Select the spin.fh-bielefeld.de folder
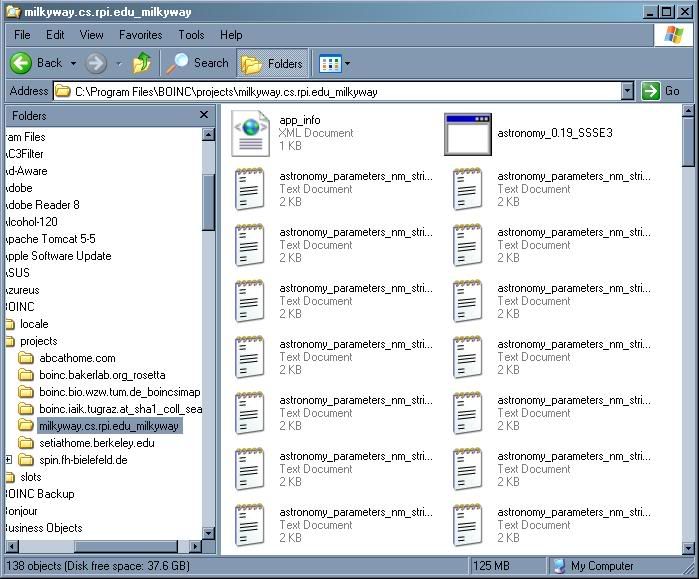 tap(83, 460)
